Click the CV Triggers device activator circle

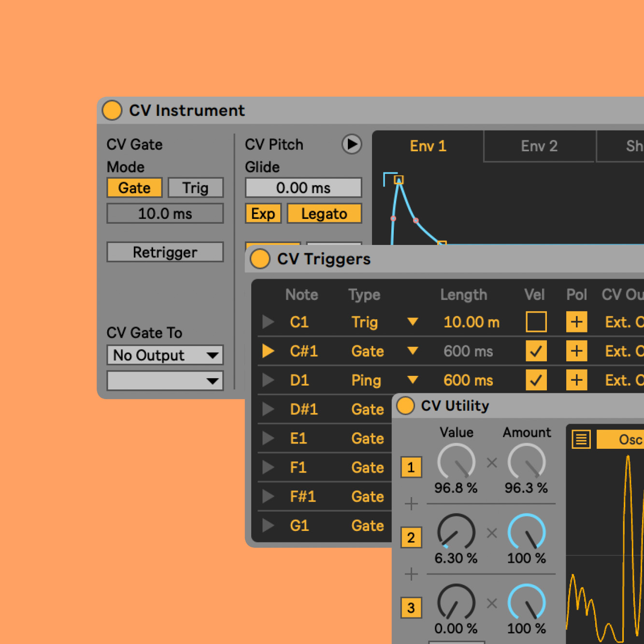[260, 259]
